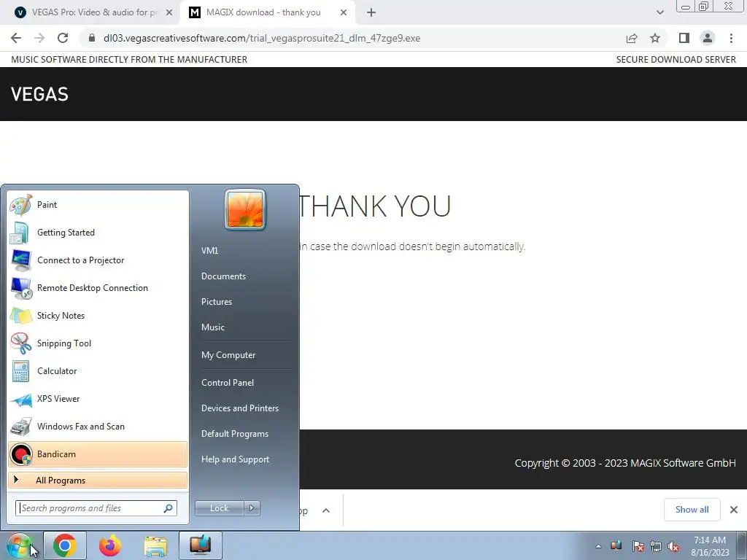Open Chrome tab search dropdown
This screenshot has height=560, width=747.
(x=659, y=12)
